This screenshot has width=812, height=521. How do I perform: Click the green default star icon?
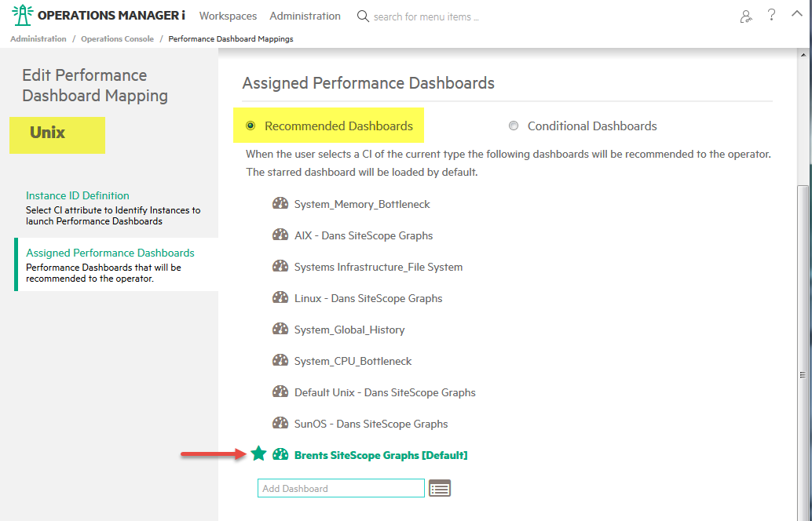258,454
